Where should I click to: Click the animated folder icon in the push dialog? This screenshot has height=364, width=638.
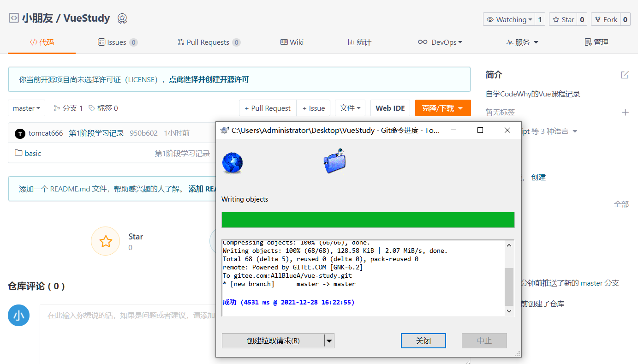[x=335, y=161]
